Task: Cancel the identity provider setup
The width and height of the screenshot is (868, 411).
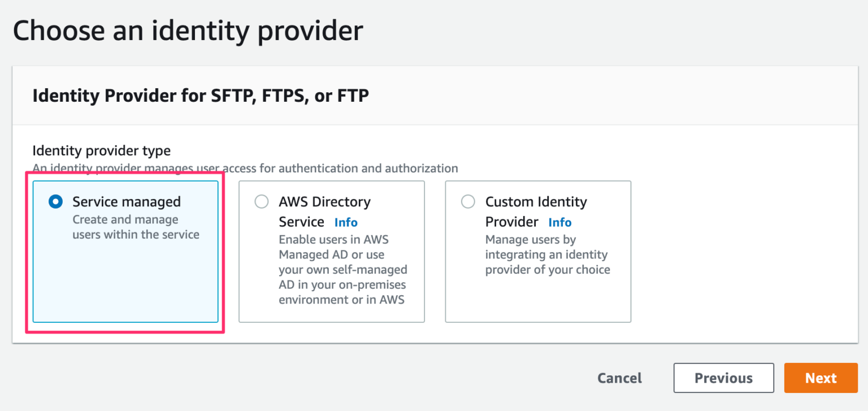Action: coord(619,378)
